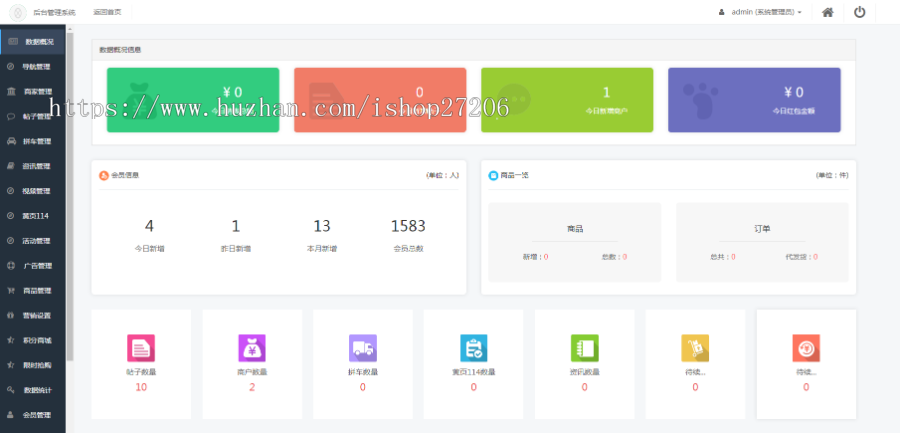Click the sidebar vertical scrollbar

pos(70,195)
